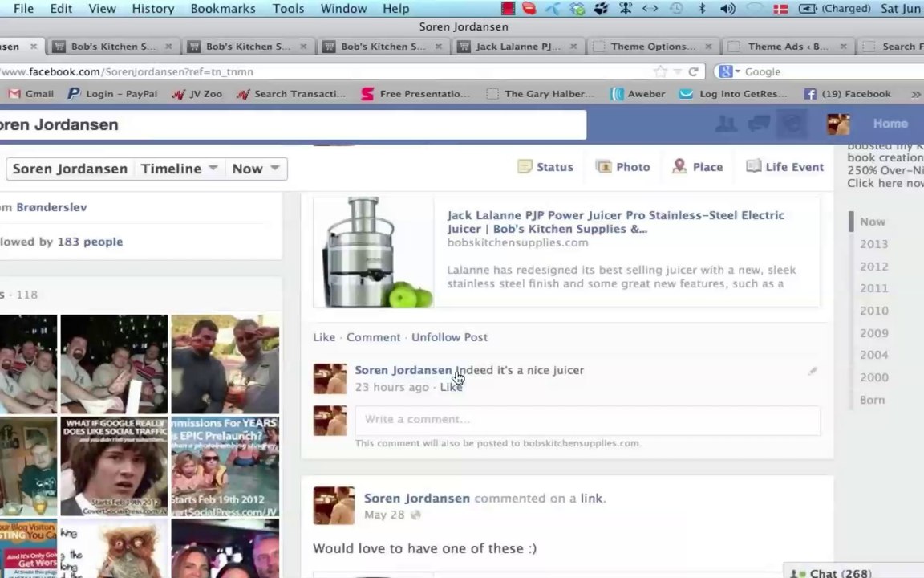
Task: Open Timeline dropdown on profile bar
Action: click(x=179, y=169)
